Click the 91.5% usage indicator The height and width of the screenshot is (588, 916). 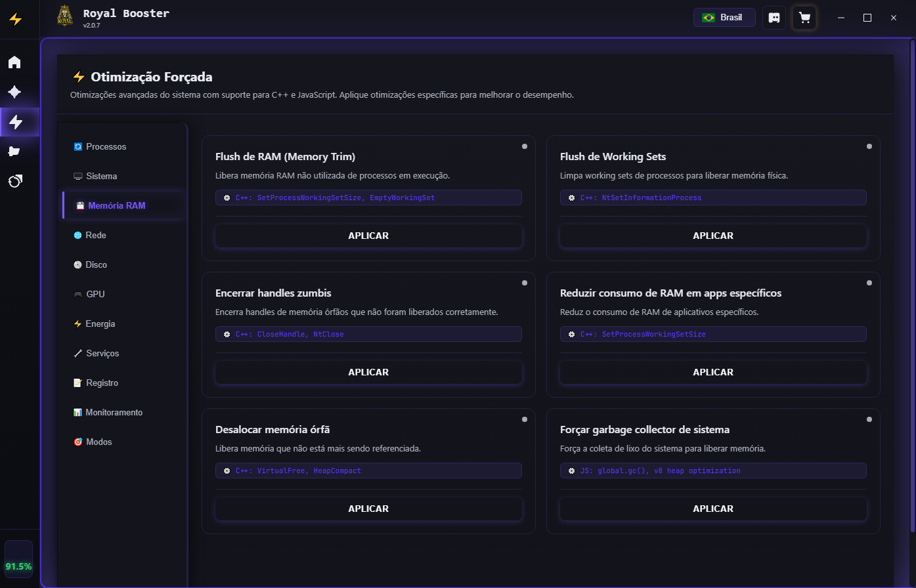point(18,566)
